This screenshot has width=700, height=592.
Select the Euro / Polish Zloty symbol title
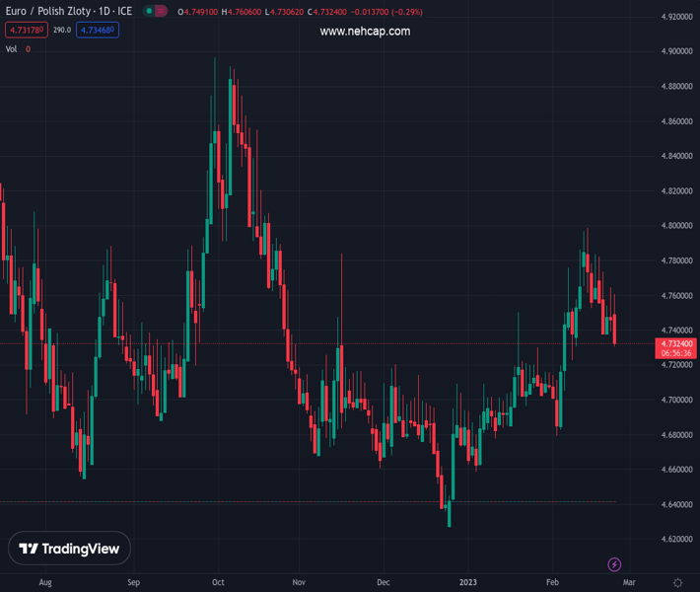pyautogui.click(x=69, y=12)
